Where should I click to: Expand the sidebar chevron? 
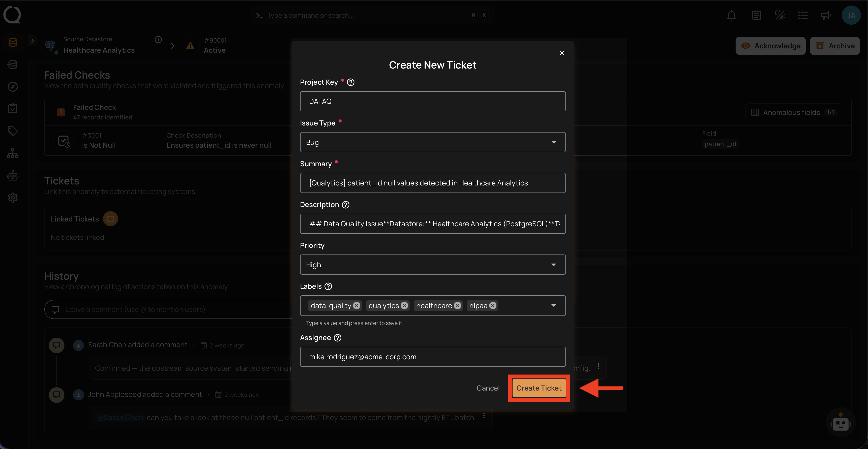(33, 41)
